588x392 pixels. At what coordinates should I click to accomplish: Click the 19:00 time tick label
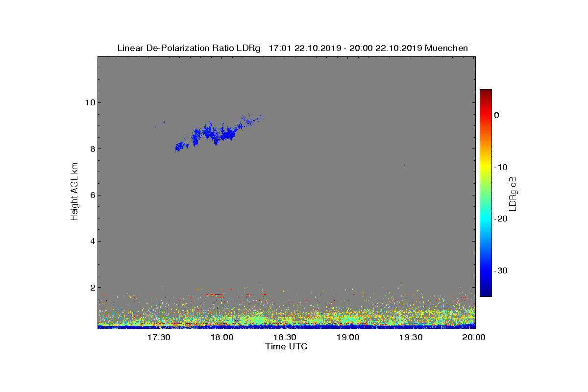tap(348, 338)
